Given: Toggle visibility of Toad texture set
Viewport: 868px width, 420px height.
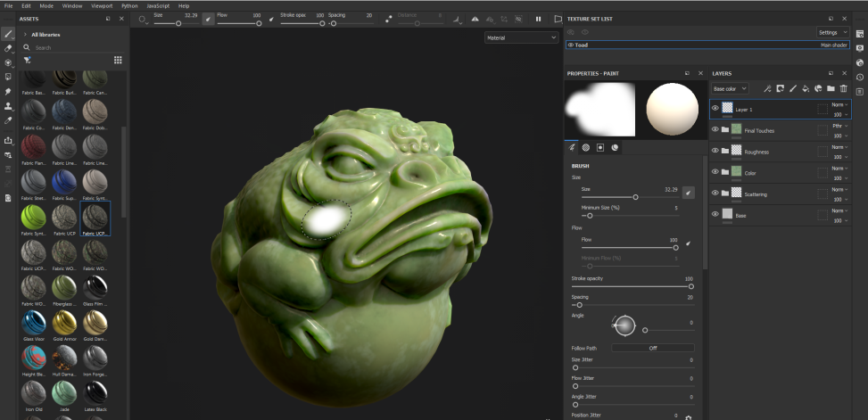Looking at the screenshot, I should point(571,45).
